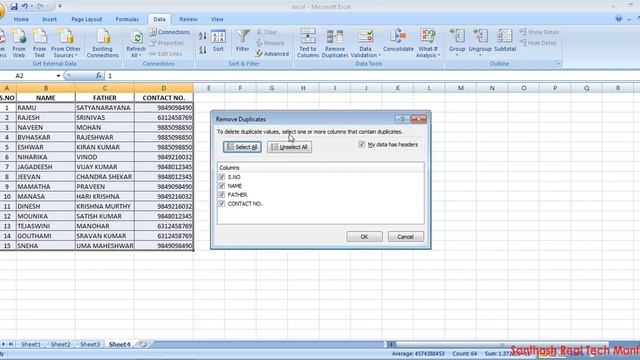Click the UMA MAHESHWAR cell
The height and width of the screenshot is (360, 640).
coord(104,246)
